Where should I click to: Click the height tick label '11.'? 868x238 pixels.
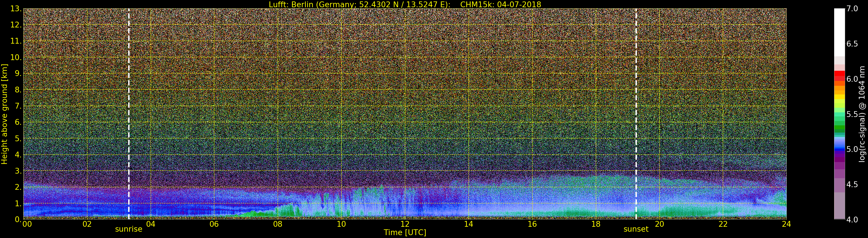[16, 41]
